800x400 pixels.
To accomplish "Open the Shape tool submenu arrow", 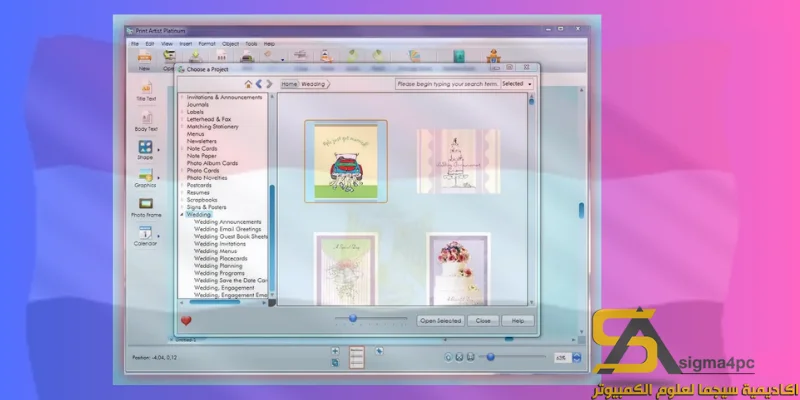I will click(158, 150).
